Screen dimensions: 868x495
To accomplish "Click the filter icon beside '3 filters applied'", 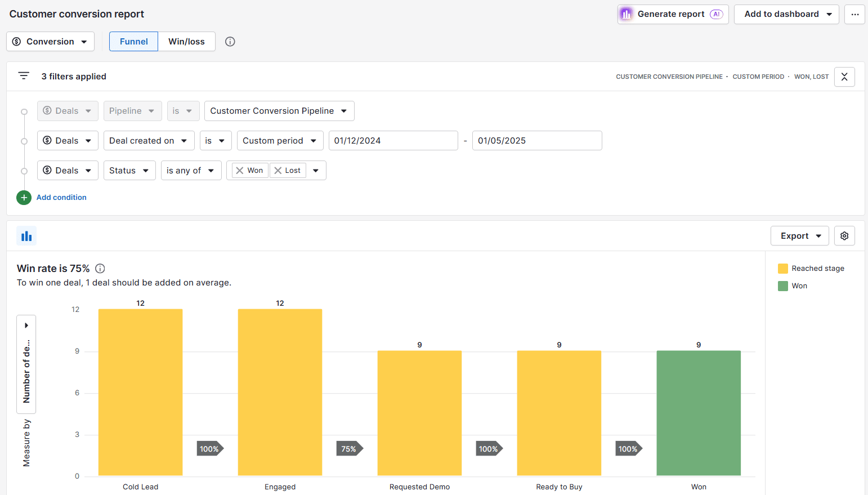I will coord(23,76).
